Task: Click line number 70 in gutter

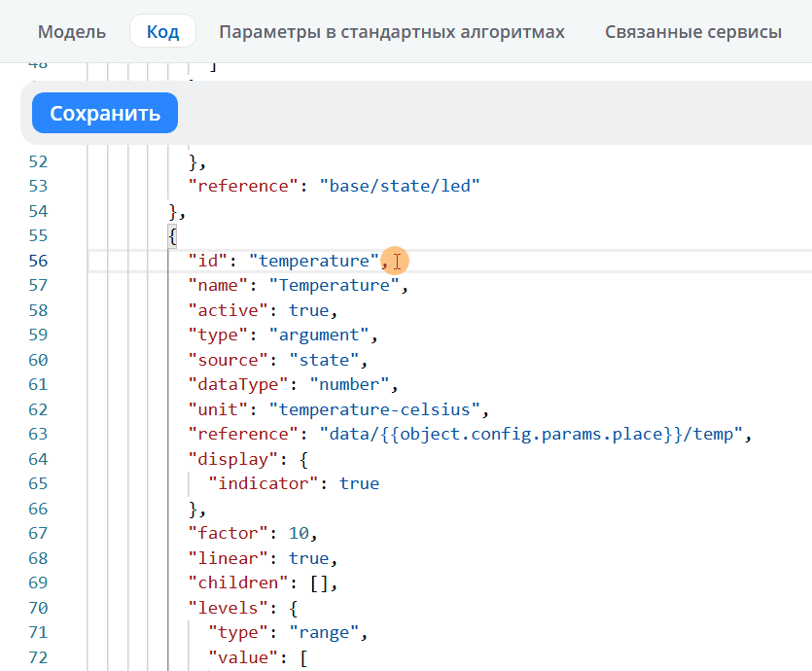Action: [x=38, y=608]
